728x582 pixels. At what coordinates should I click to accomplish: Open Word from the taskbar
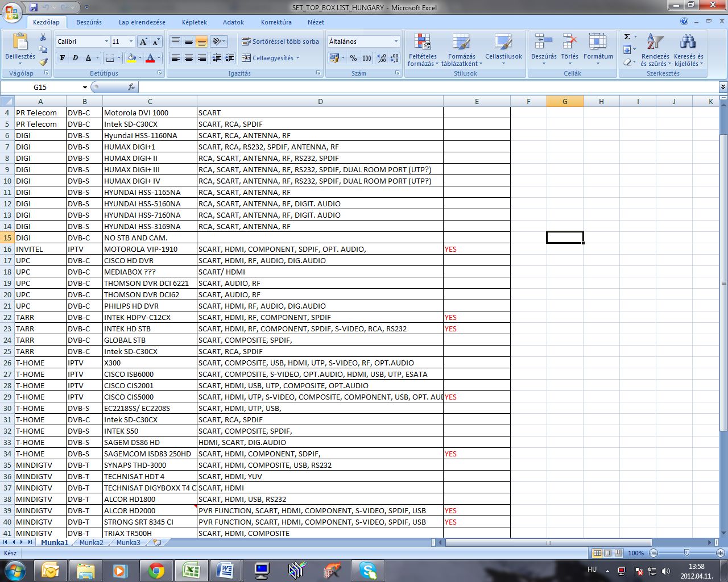[226, 571]
